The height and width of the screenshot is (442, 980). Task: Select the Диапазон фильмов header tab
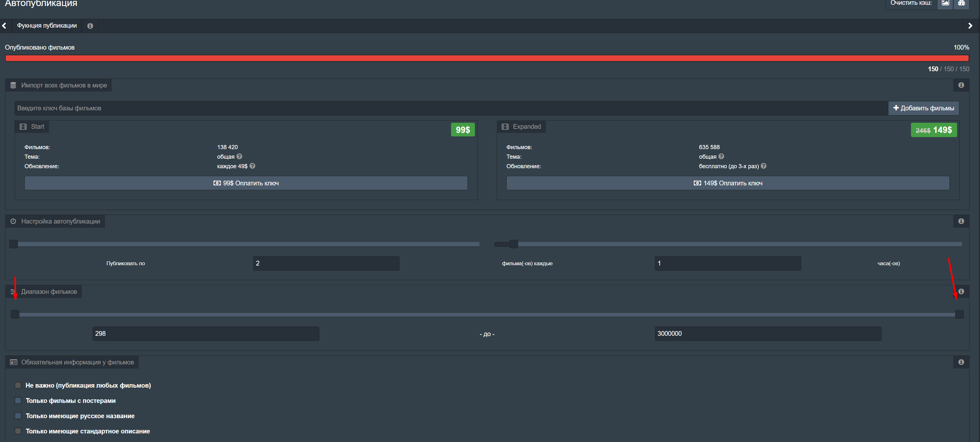click(43, 292)
